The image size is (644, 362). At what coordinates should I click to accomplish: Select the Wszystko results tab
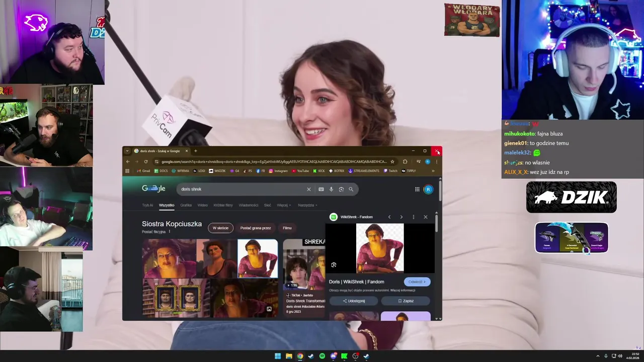point(167,205)
